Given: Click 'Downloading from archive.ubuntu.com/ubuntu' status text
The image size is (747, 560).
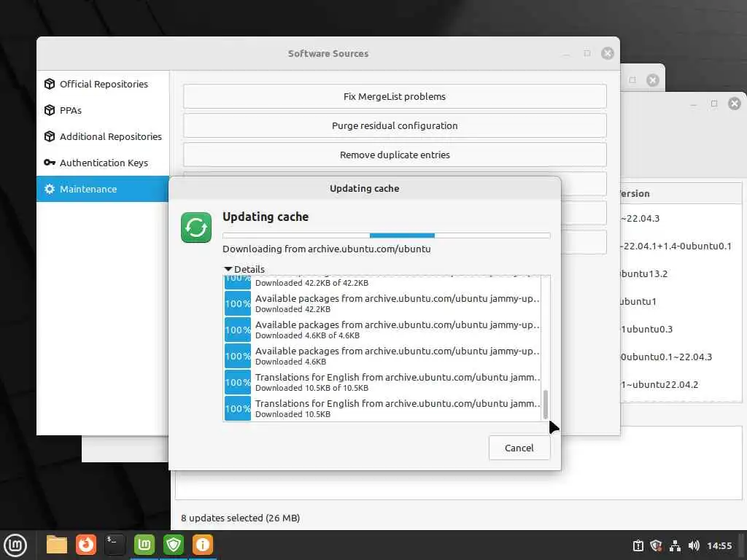Looking at the screenshot, I should (326, 249).
